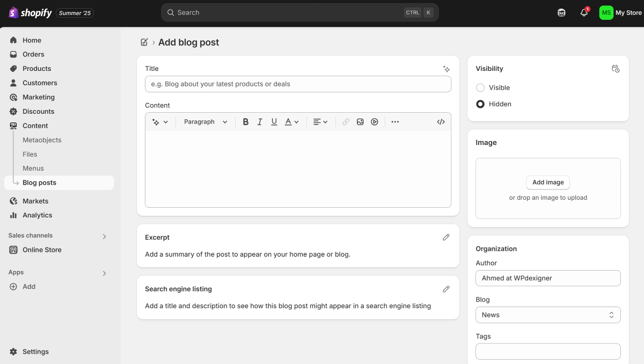Click the Add image button

point(548,183)
